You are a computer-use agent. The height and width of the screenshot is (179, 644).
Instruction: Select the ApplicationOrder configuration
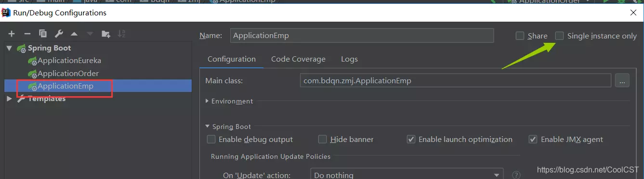[68, 74]
